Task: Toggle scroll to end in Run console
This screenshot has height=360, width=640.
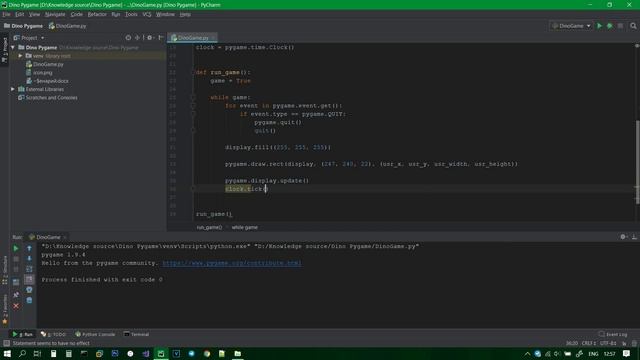Action: pos(29,280)
